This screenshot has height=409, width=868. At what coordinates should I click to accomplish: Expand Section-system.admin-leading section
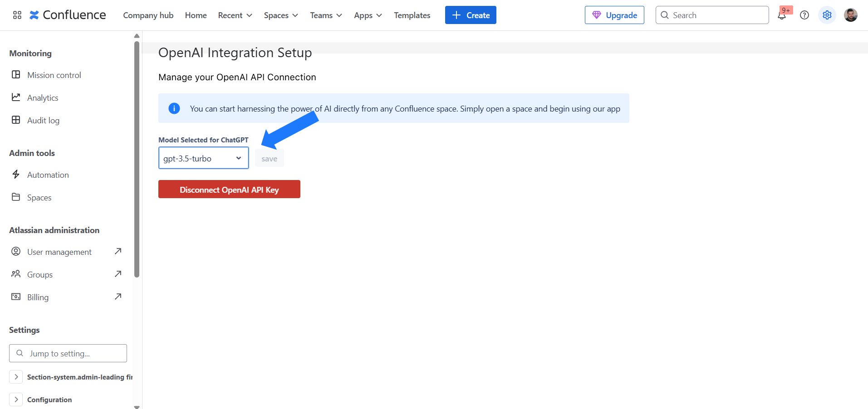(16, 377)
